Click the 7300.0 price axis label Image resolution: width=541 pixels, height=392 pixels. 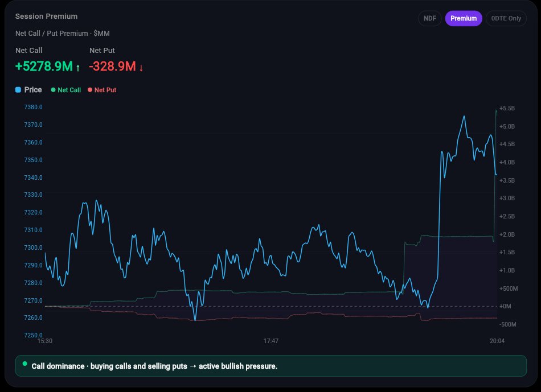coord(33,247)
